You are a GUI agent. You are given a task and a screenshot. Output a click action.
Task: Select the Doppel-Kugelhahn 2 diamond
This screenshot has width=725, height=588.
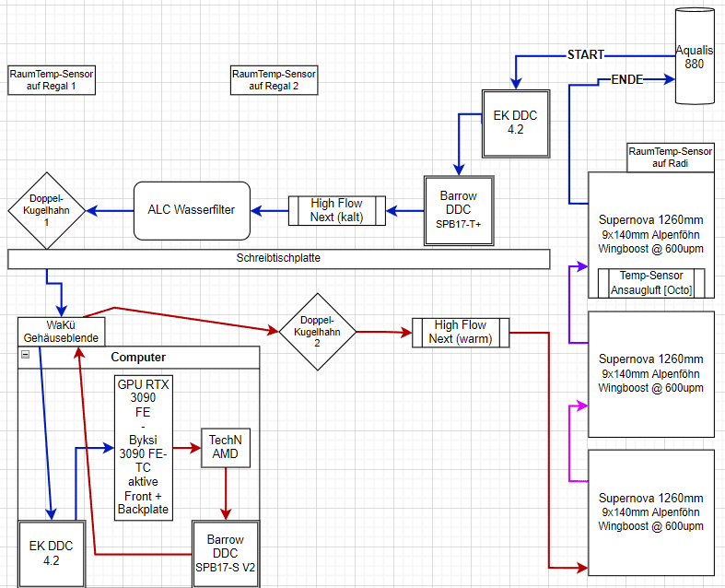tap(318, 332)
